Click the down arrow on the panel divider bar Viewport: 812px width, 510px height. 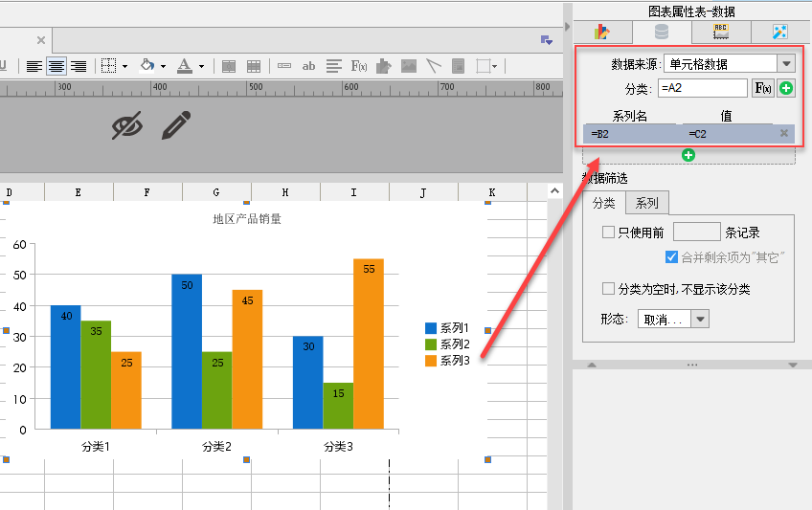coord(792,365)
